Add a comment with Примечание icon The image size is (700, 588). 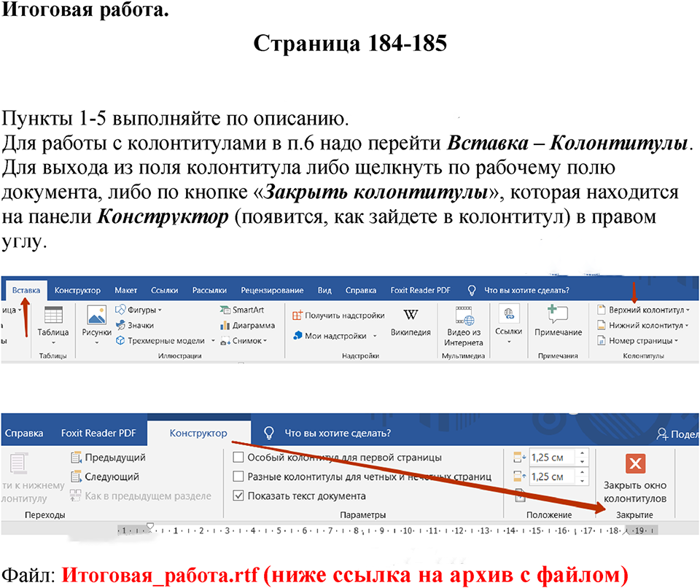tap(558, 315)
